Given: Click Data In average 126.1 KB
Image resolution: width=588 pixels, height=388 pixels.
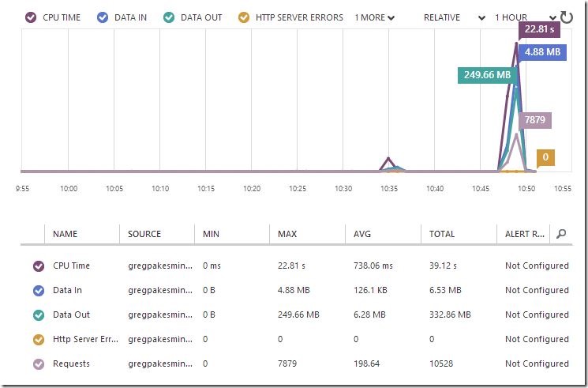Looking at the screenshot, I should coord(370,290).
